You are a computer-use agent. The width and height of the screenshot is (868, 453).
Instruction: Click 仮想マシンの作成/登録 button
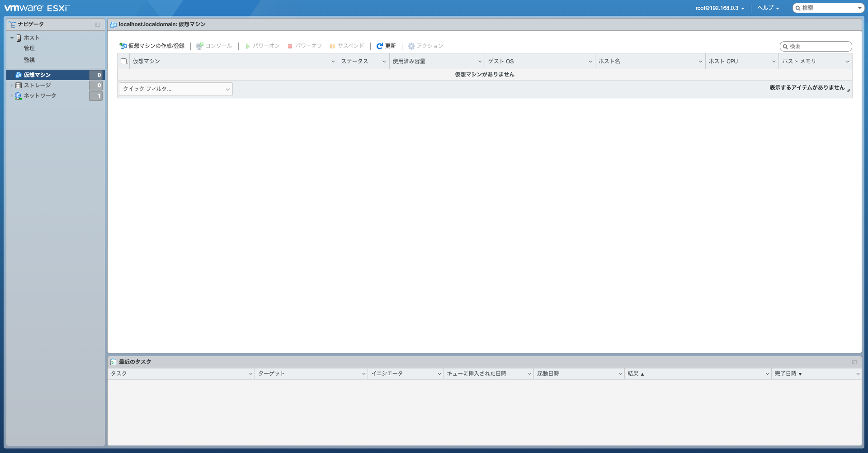click(x=152, y=46)
